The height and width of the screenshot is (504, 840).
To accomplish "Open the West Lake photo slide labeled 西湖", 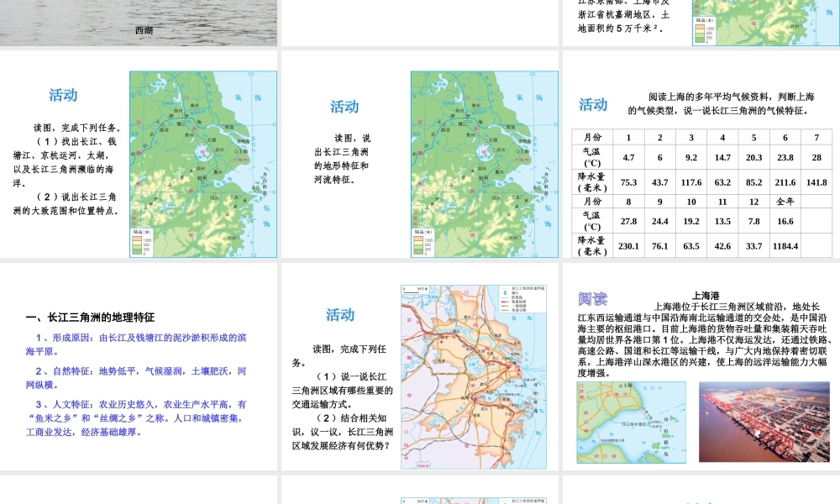I will tap(139, 23).
